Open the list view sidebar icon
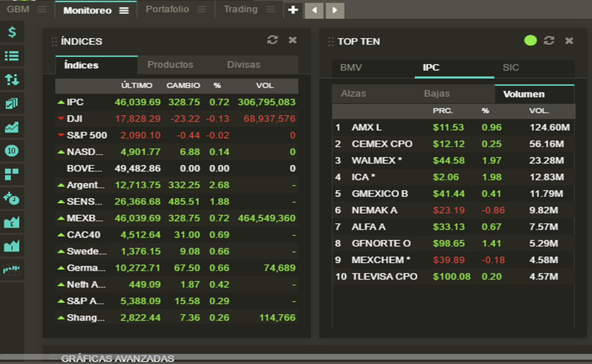 (x=12, y=56)
